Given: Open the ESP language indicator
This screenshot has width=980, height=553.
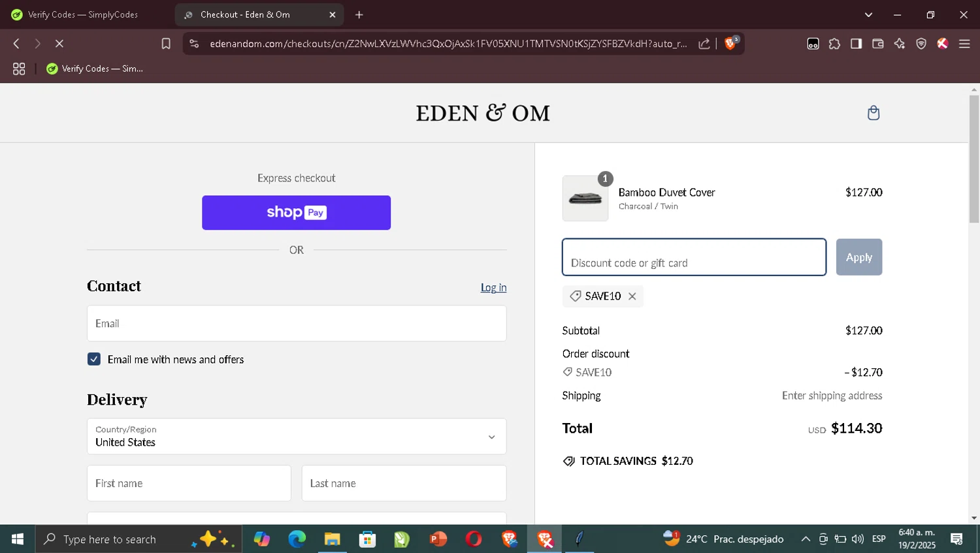Looking at the screenshot, I should (x=879, y=539).
